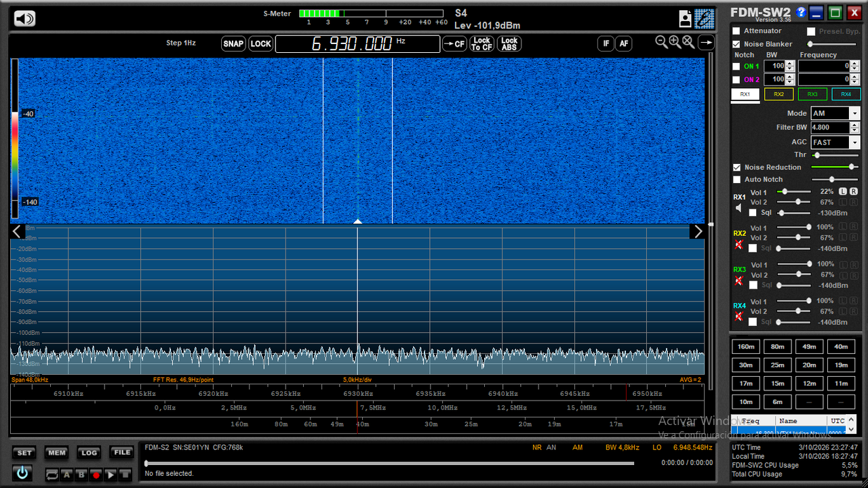Zoom in the spectrum view
The image size is (868, 488).
coord(675,42)
